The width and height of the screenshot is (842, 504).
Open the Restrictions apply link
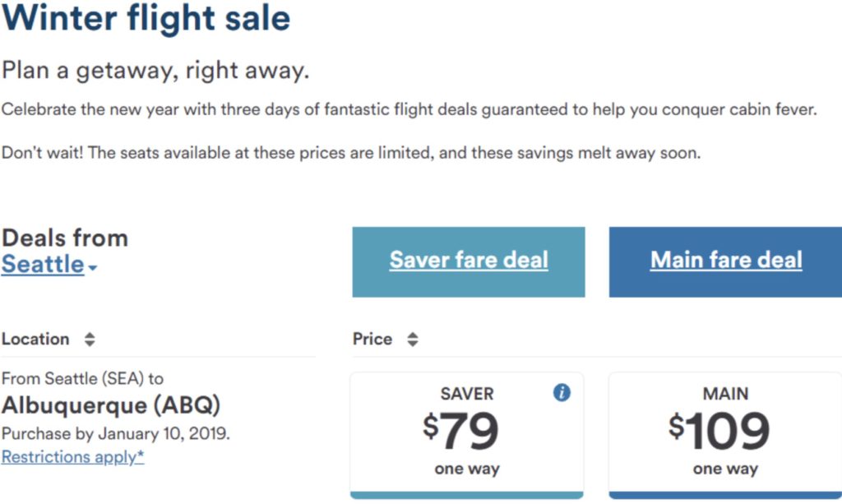tap(72, 457)
